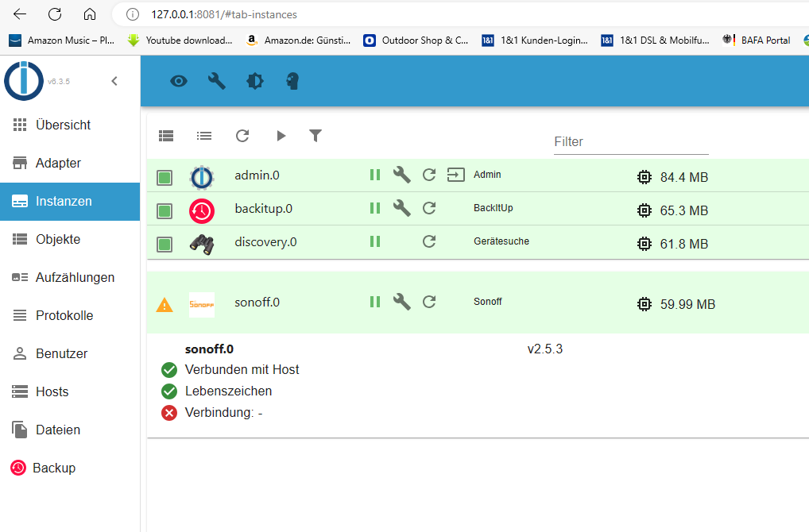Open Übersicht in sidebar
The height and width of the screenshot is (532, 809).
[x=70, y=125]
